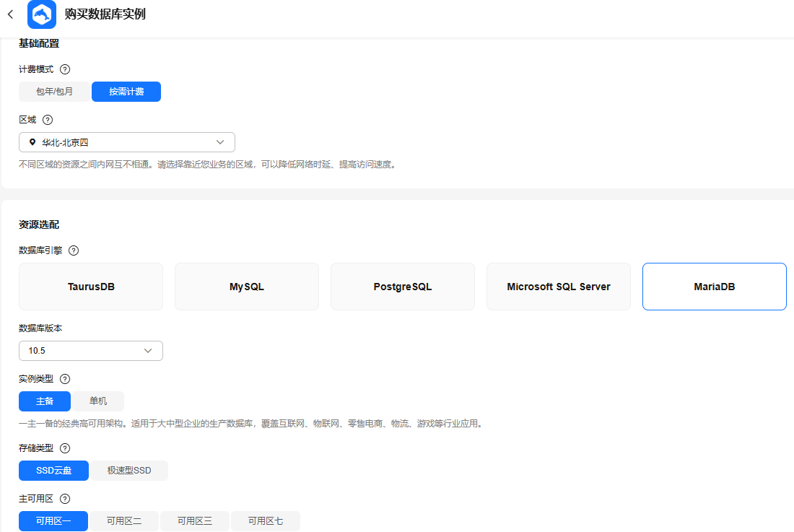Select 单机 instance type
This screenshot has height=532, width=794.
pos(98,401)
